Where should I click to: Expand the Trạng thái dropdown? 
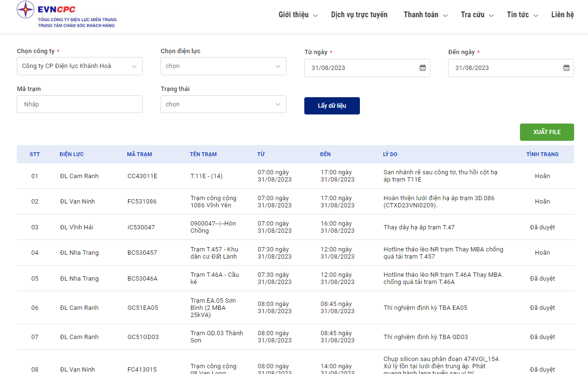click(x=223, y=104)
